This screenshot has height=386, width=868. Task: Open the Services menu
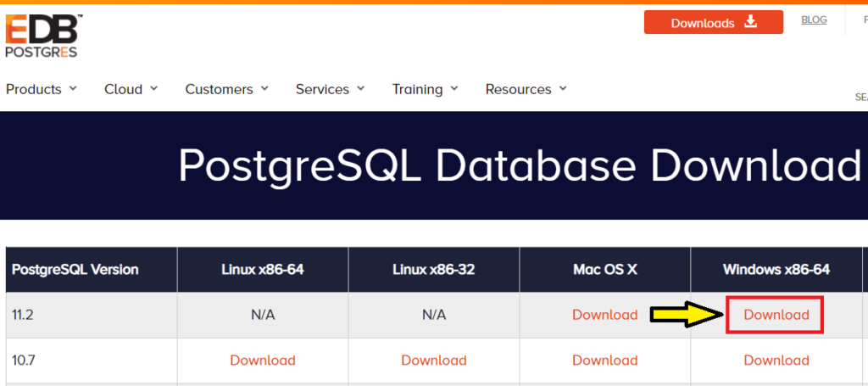pyautogui.click(x=322, y=89)
